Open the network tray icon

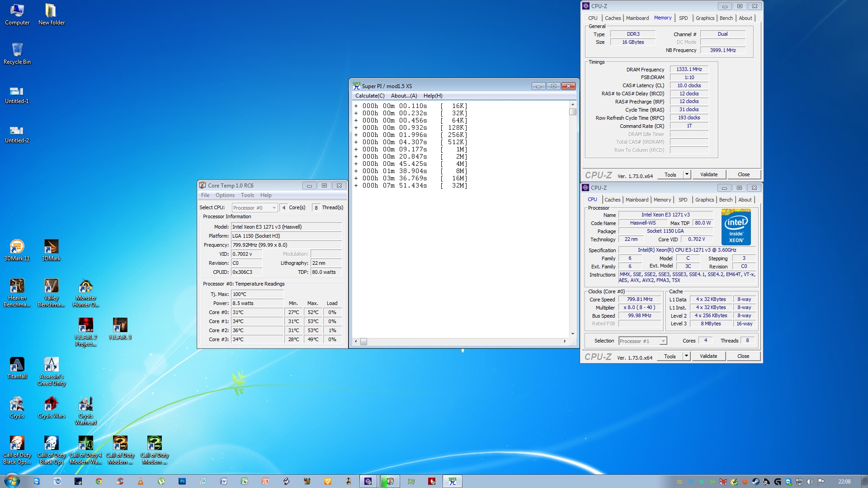point(799,482)
